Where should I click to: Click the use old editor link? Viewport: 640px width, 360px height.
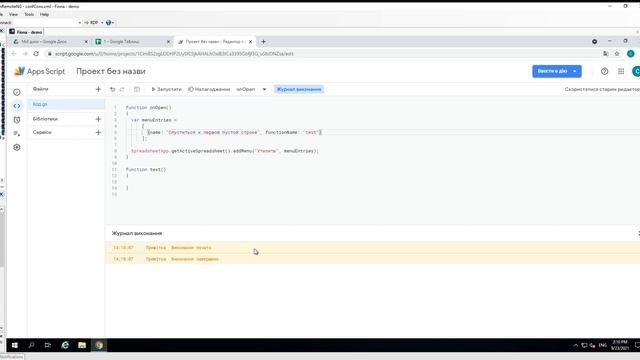[602, 89]
